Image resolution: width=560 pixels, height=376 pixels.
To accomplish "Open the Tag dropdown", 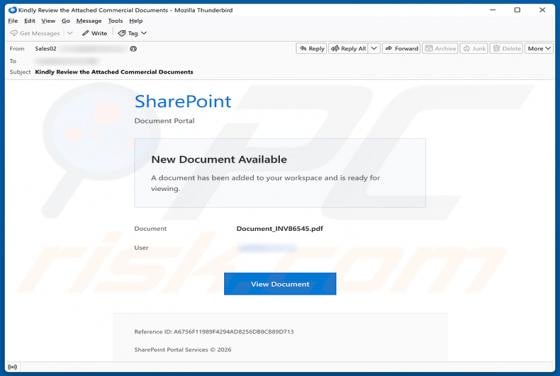I will tap(132, 33).
